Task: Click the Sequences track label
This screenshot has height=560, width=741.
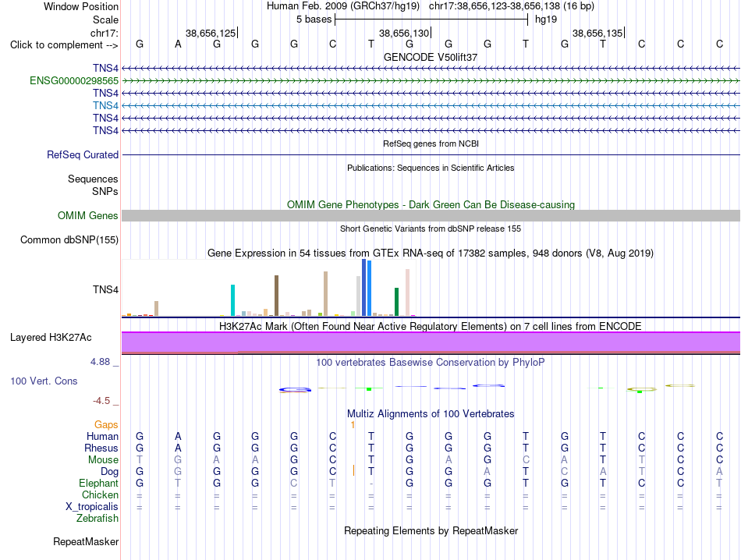Action: click(93, 179)
